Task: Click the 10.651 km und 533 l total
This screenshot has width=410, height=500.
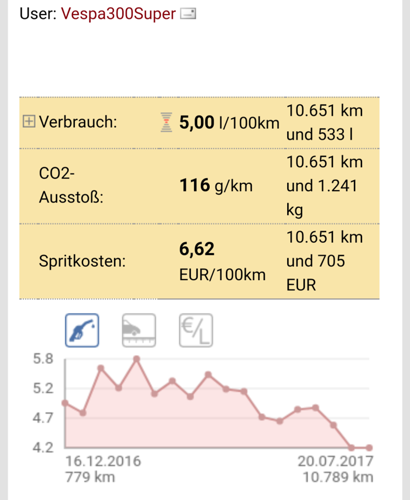Action: click(325, 122)
